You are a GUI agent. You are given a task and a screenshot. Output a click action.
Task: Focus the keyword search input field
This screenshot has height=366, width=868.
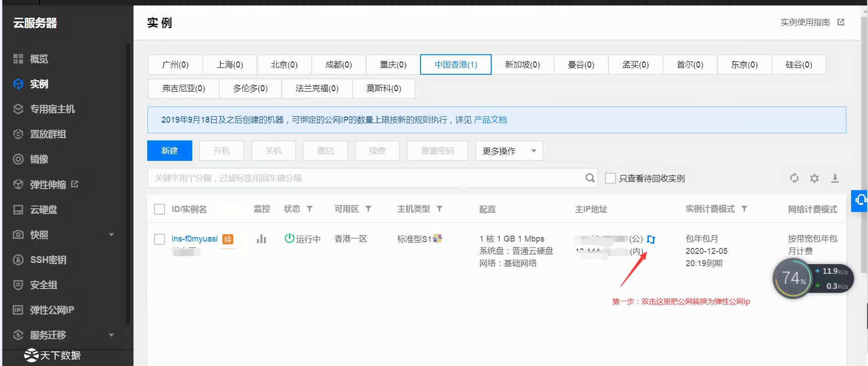point(365,178)
